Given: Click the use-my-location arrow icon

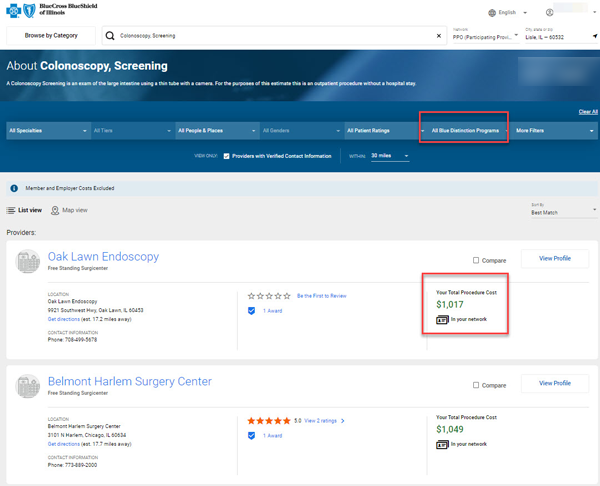Looking at the screenshot, I should coord(595,36).
